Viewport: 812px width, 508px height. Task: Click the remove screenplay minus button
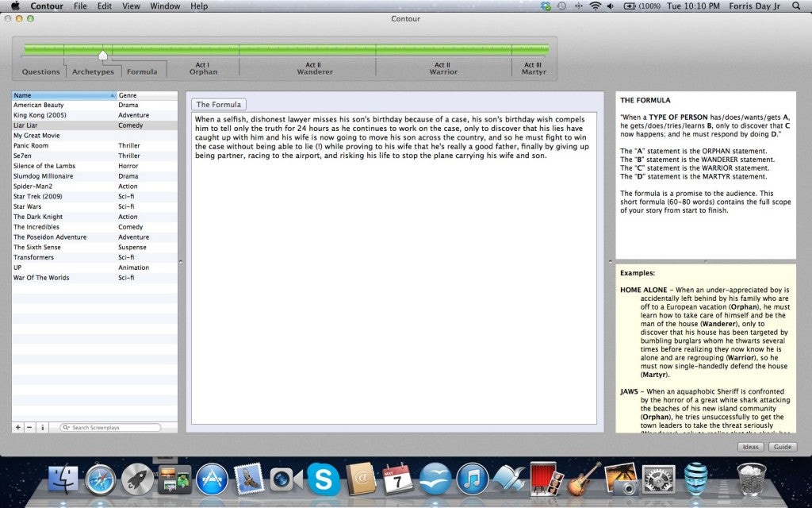(x=29, y=428)
